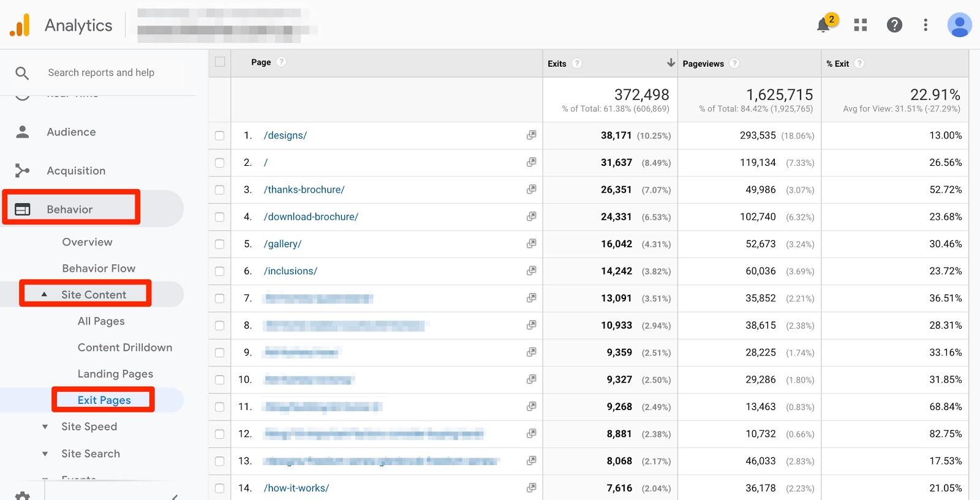Open /inclusions/ external link icon
Viewport: 980px width, 500px height.
[x=531, y=271]
